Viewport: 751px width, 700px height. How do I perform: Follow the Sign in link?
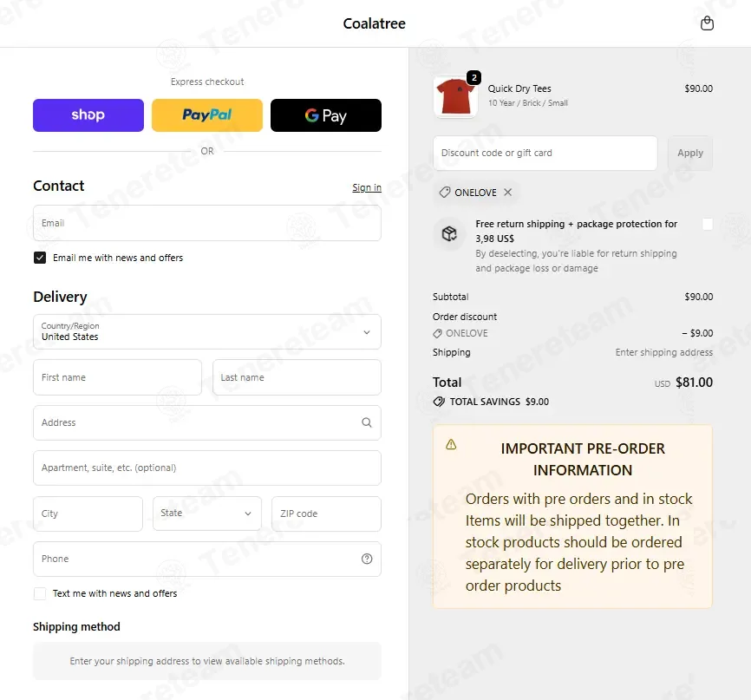click(x=367, y=187)
